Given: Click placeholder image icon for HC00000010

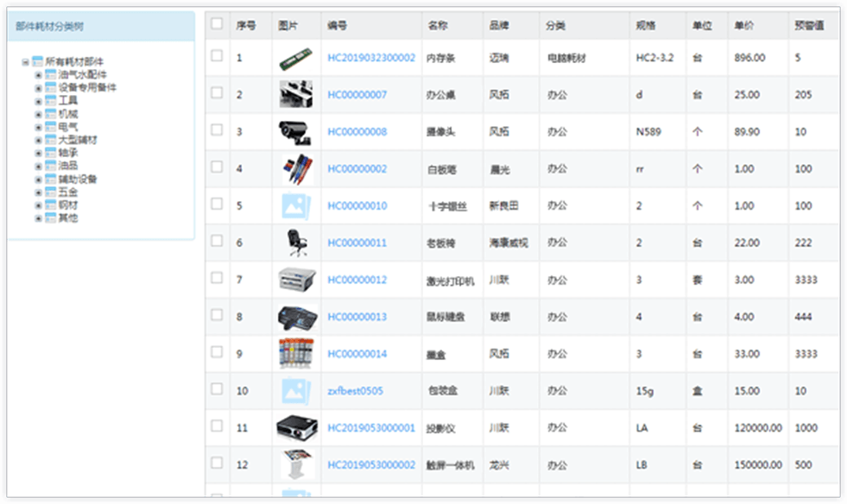Looking at the screenshot, I should [296, 205].
